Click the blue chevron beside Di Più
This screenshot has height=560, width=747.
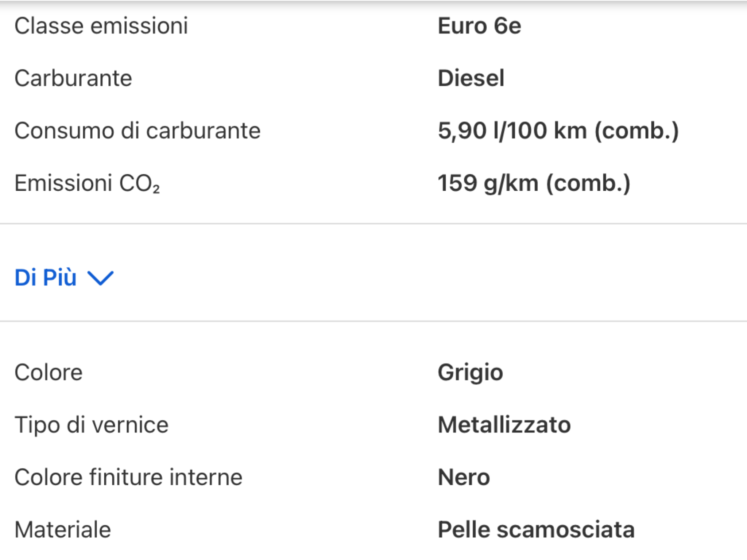pos(101,279)
